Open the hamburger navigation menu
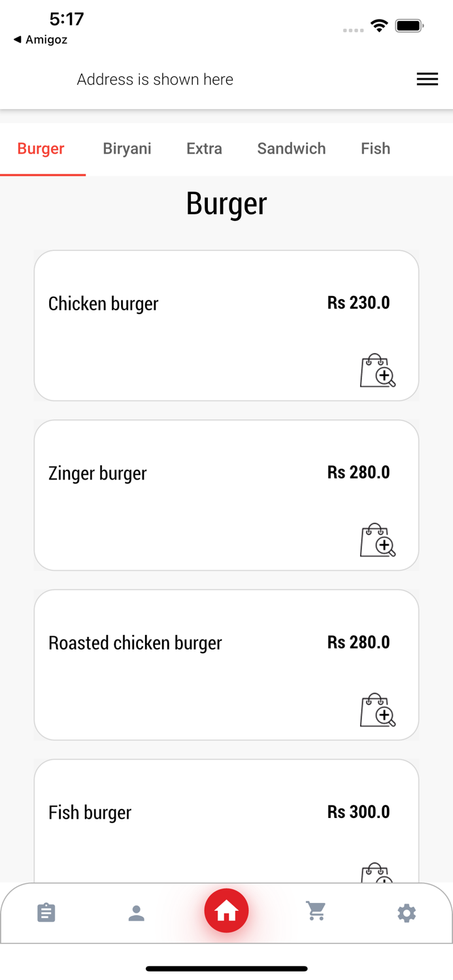 point(428,79)
